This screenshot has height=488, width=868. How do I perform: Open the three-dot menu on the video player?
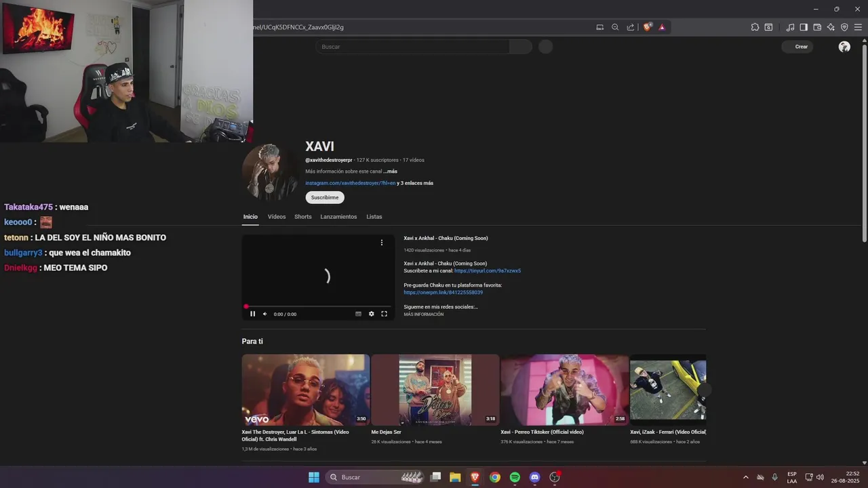[382, 243]
